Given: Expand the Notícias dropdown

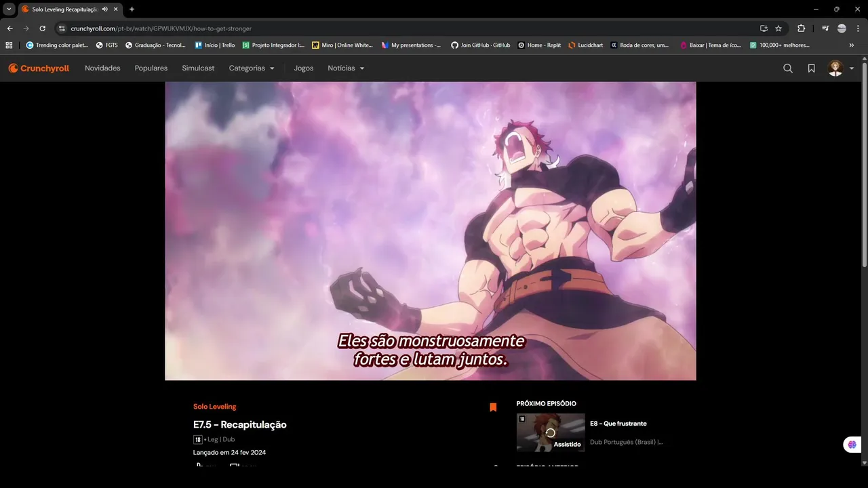Looking at the screenshot, I should (x=346, y=68).
